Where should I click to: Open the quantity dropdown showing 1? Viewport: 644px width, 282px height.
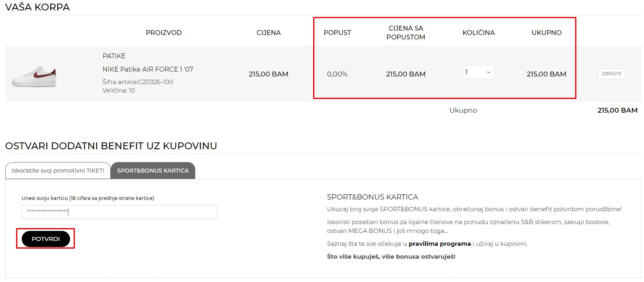point(478,72)
